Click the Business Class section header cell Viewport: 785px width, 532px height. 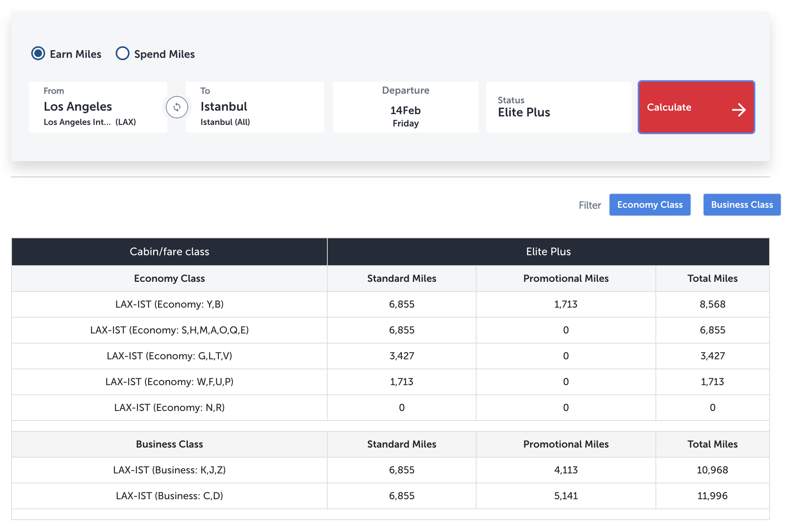point(169,444)
